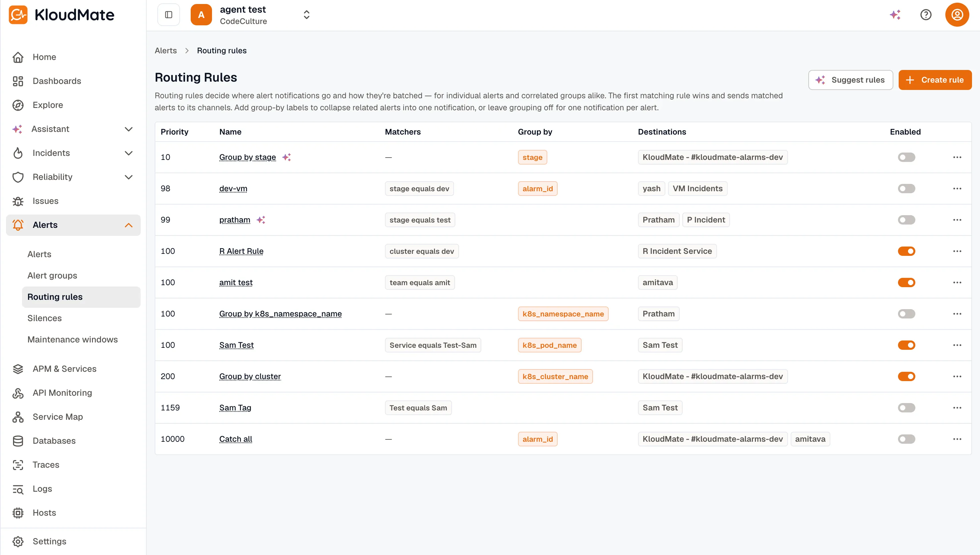
Task: Turn off the Sam Test rule toggle
Action: [906, 345]
